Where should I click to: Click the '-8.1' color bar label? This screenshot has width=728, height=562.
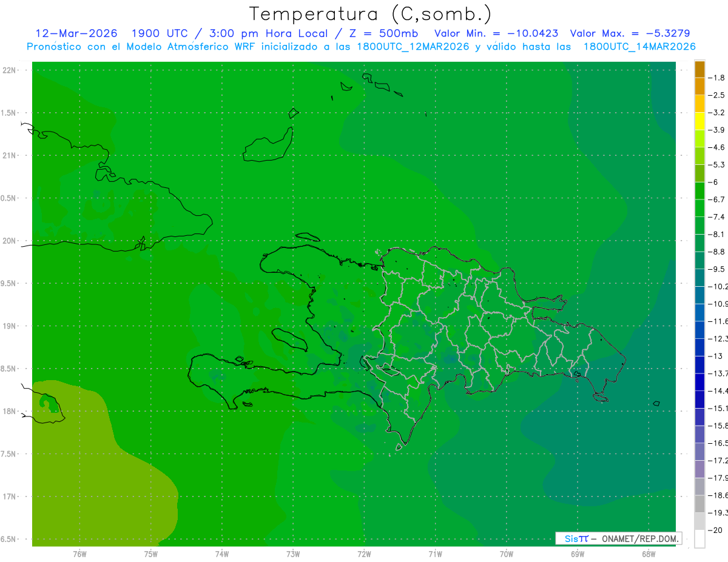coord(716,234)
